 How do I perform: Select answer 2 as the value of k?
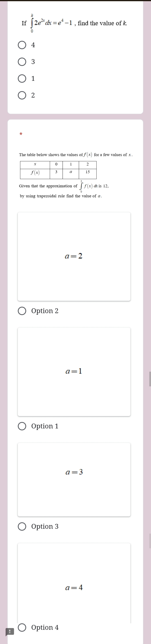(22, 95)
